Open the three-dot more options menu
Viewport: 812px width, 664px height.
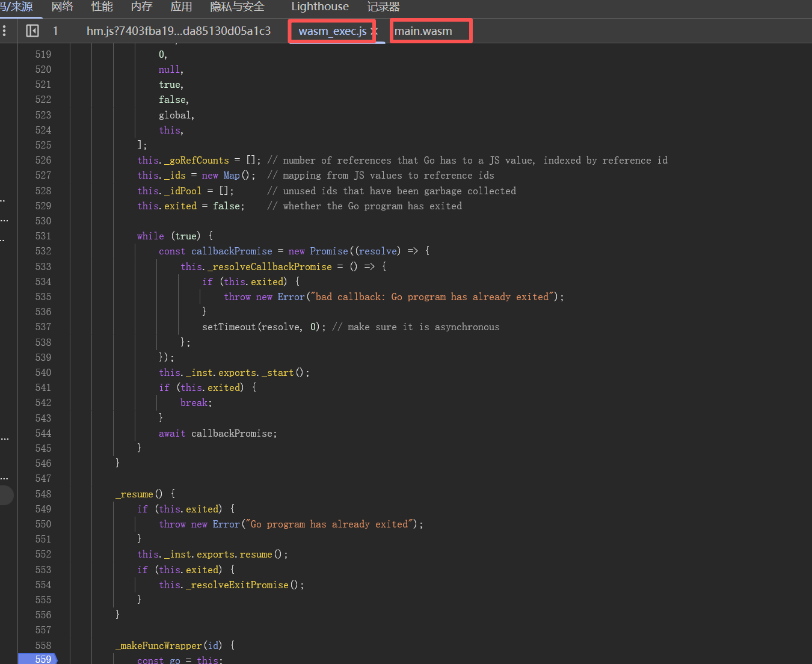point(4,31)
